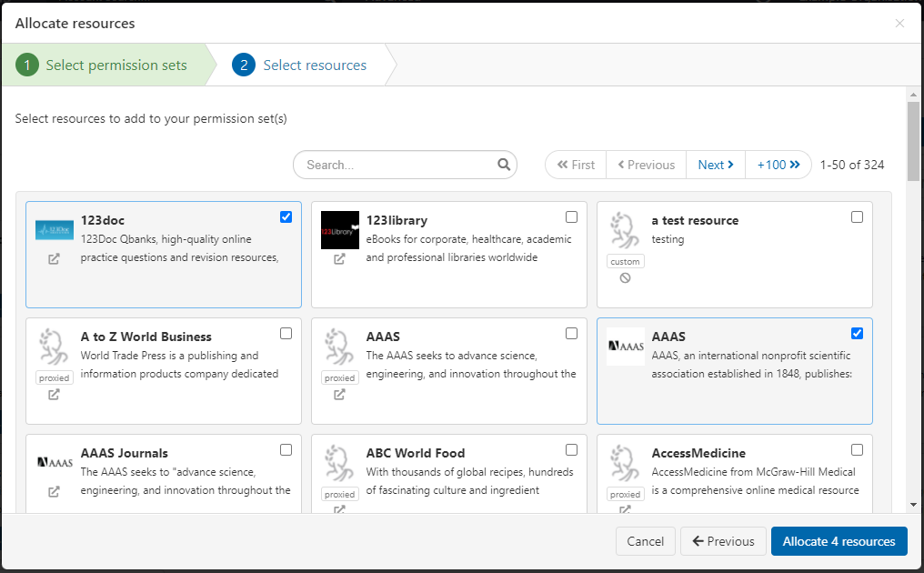
Task: Click the 123library logo thumbnail
Action: tap(339, 229)
